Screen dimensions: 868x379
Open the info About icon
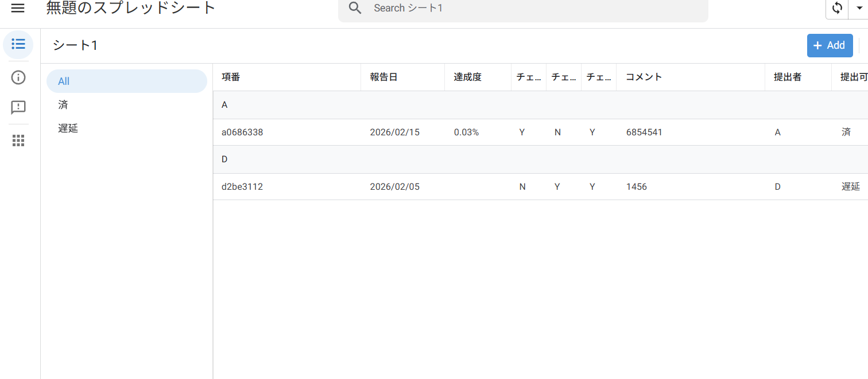pyautogui.click(x=18, y=77)
